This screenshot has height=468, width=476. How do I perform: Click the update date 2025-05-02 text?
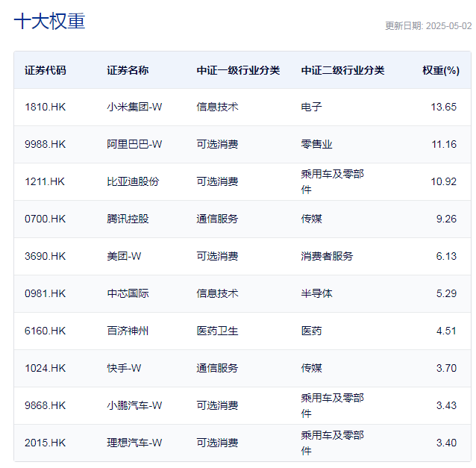(x=448, y=26)
